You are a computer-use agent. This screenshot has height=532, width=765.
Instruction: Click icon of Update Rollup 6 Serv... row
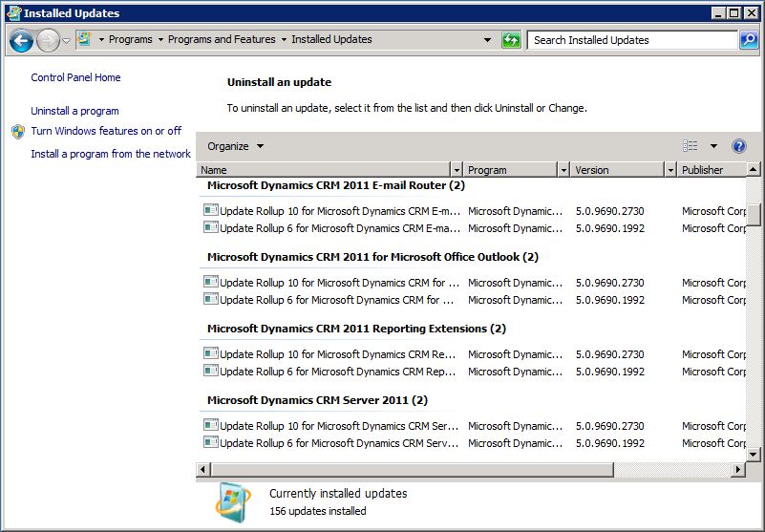click(x=211, y=442)
